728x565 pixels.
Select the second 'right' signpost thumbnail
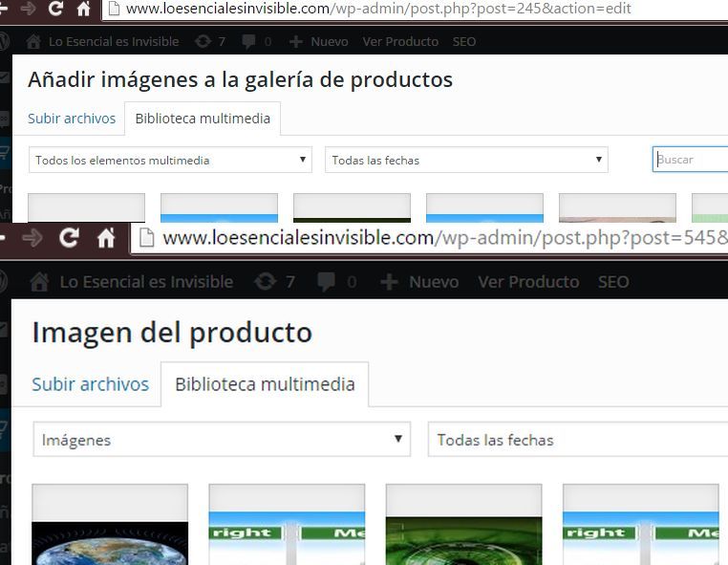(x=641, y=525)
